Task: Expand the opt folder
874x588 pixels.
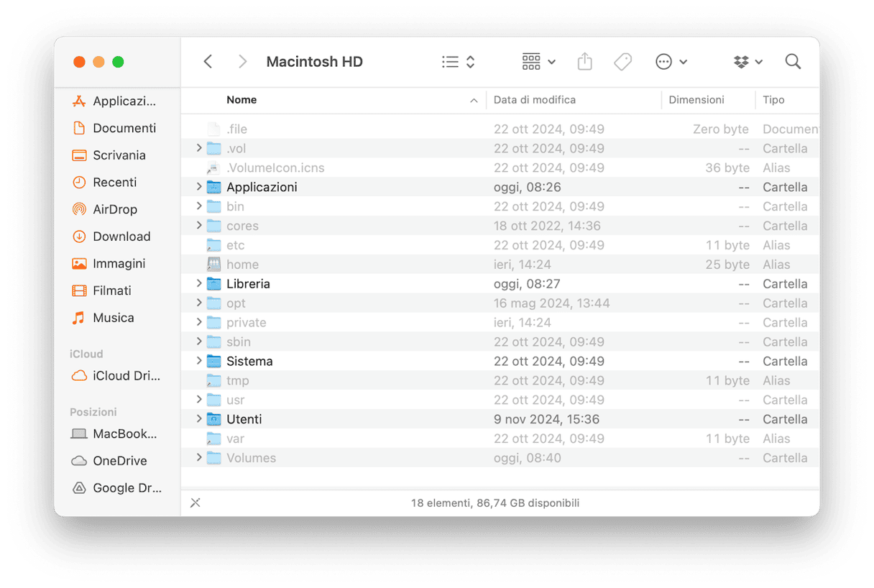Action: (199, 303)
